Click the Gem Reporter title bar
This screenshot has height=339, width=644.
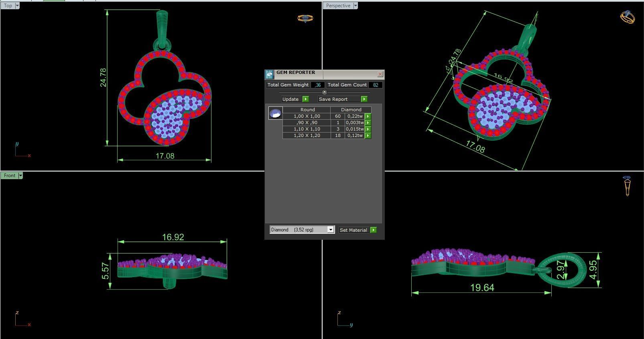pyautogui.click(x=325, y=74)
